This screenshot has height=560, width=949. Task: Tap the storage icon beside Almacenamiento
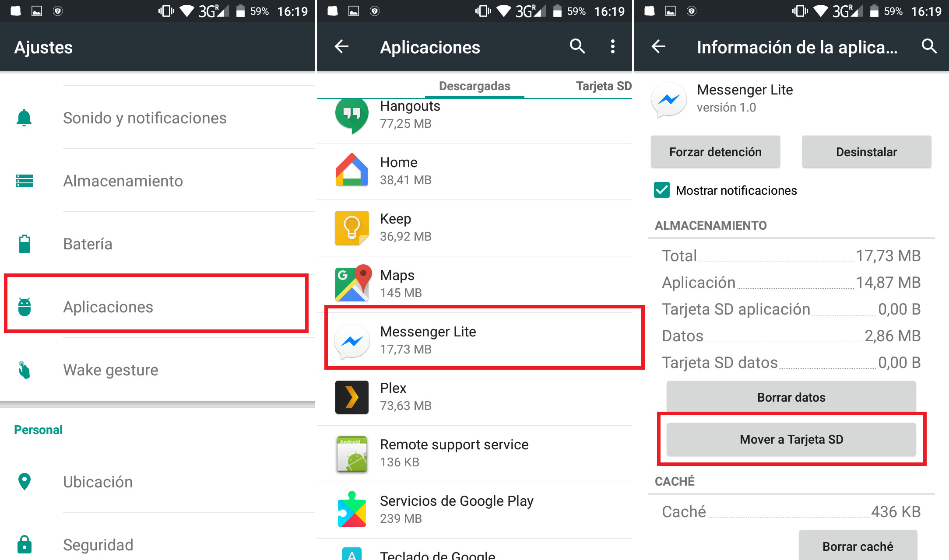[25, 181]
